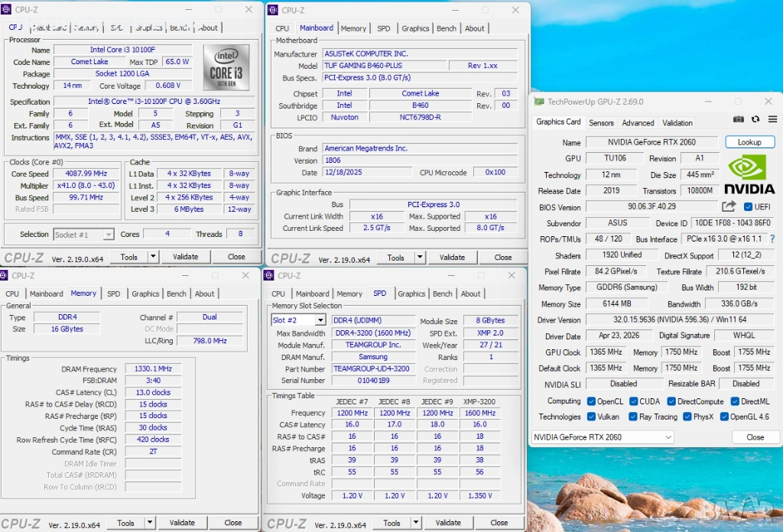Open the Bench tab in SPD window
The height and width of the screenshot is (532, 783).
[442, 294]
